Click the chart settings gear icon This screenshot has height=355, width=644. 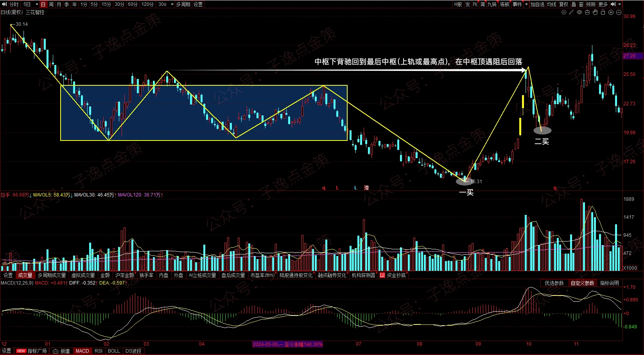564,13
